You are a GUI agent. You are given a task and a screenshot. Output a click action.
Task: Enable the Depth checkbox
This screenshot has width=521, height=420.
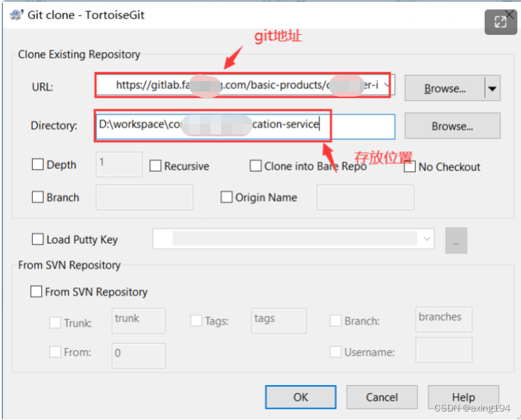click(38, 164)
